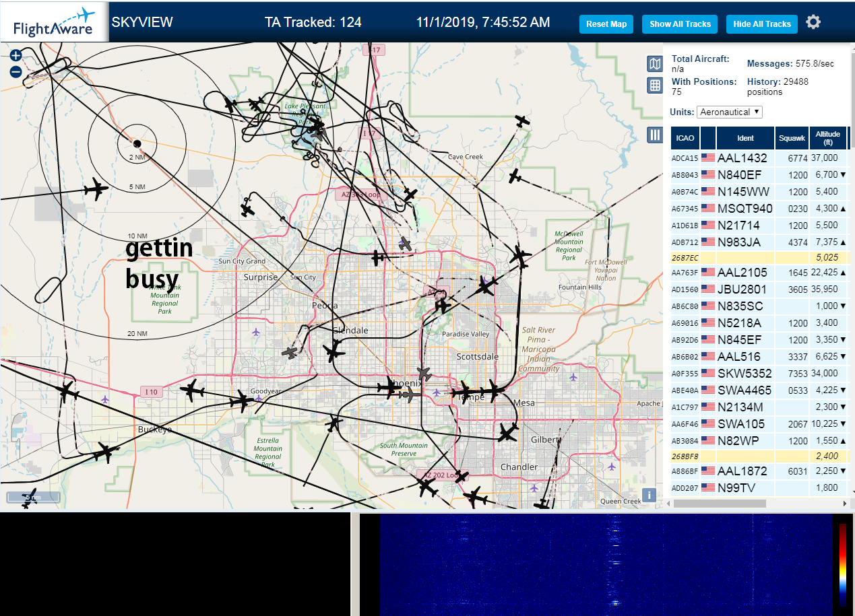Image resolution: width=855 pixels, height=616 pixels.
Task: Select the N840EF aircraft row
Action: tap(759, 174)
